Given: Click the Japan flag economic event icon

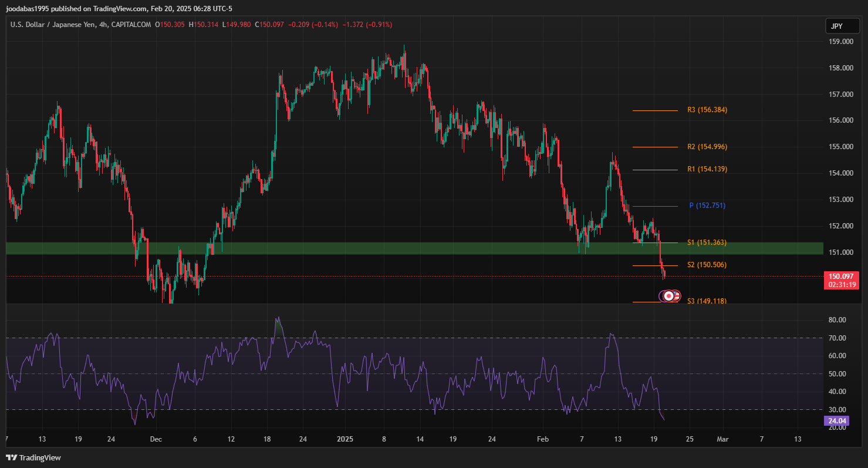Looking at the screenshot, I should [667, 297].
